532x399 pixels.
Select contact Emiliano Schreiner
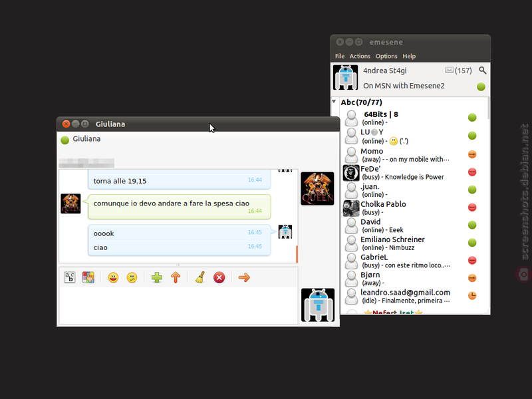[410, 243]
